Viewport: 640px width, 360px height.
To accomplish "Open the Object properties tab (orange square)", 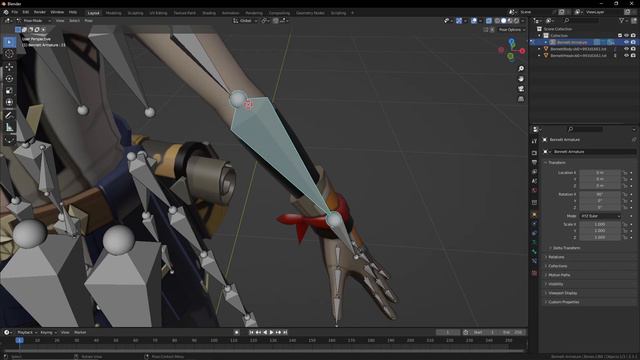I will (x=534, y=214).
